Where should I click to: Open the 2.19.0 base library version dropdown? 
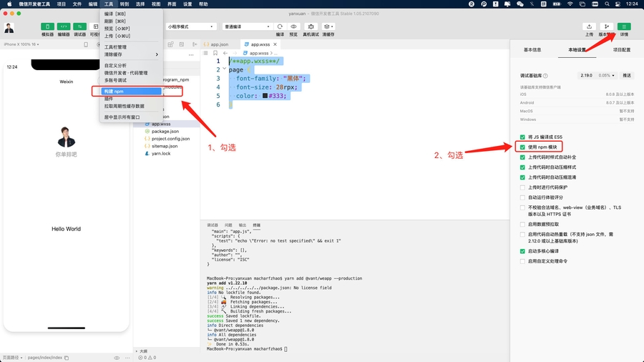[586, 75]
